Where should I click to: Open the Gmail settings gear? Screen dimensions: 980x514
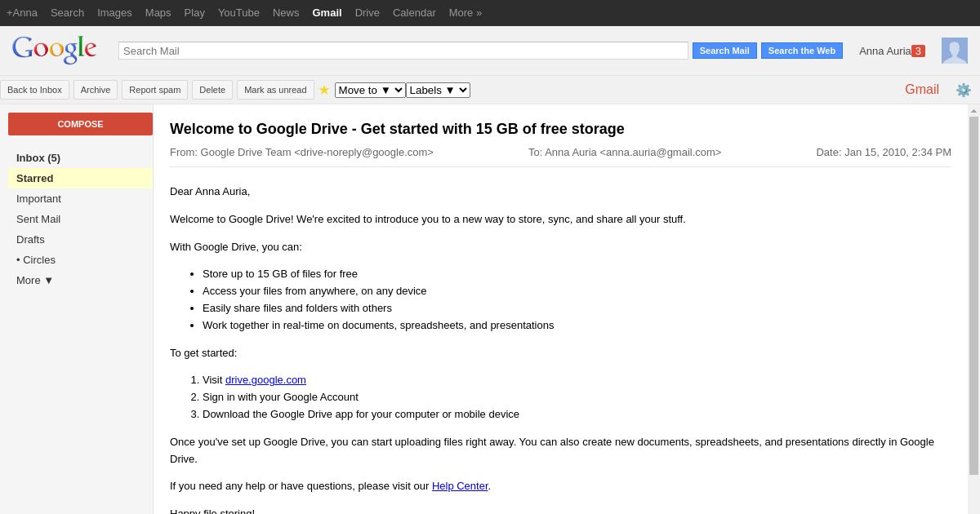coord(964,90)
